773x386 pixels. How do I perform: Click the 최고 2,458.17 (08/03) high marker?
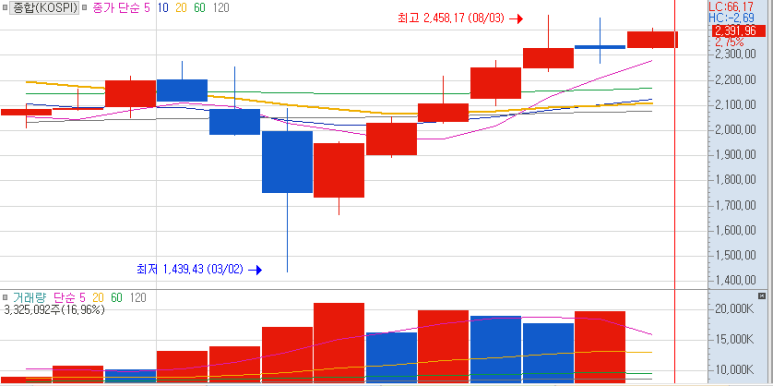pos(460,19)
